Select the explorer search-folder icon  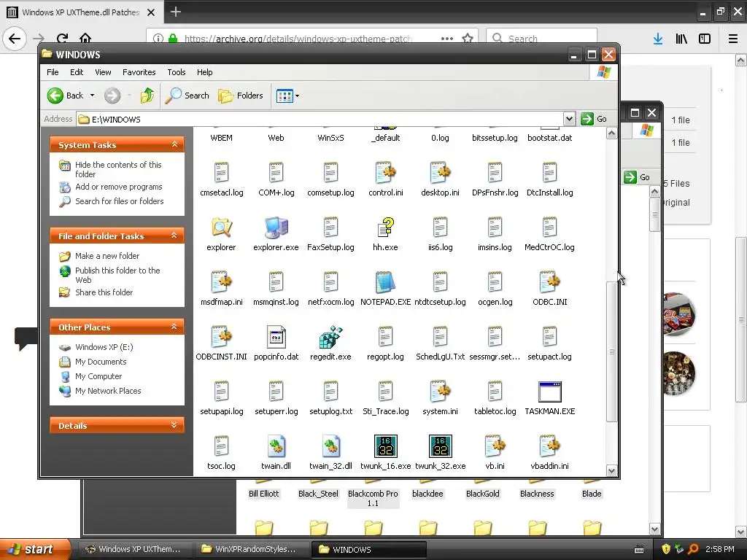tap(221, 227)
